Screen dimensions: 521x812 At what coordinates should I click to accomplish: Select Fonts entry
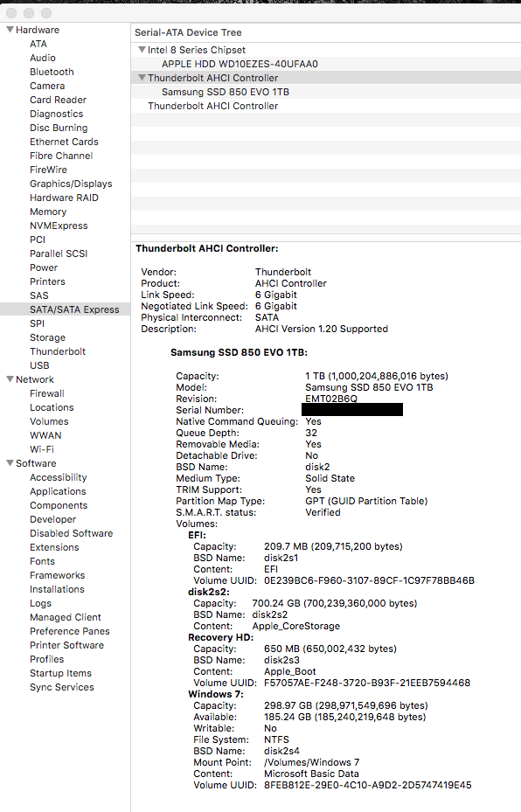[42, 561]
